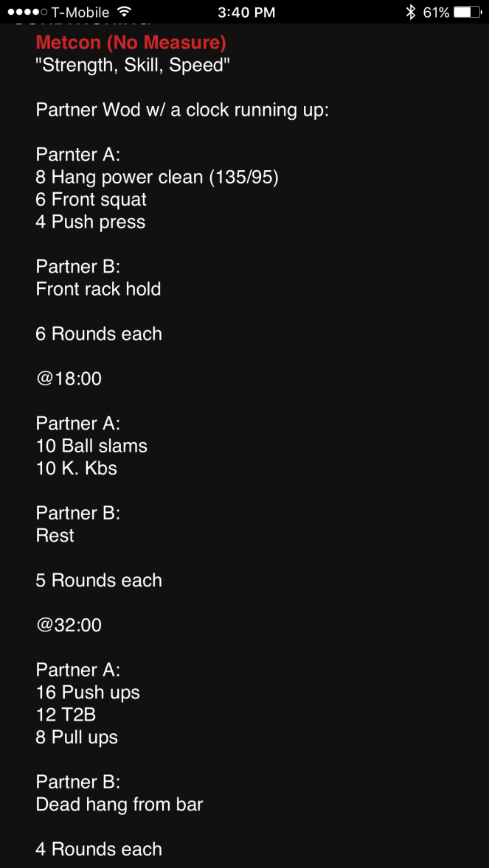
Task: Select the "Strength, Skill, Speed" title text
Action: click(x=133, y=65)
